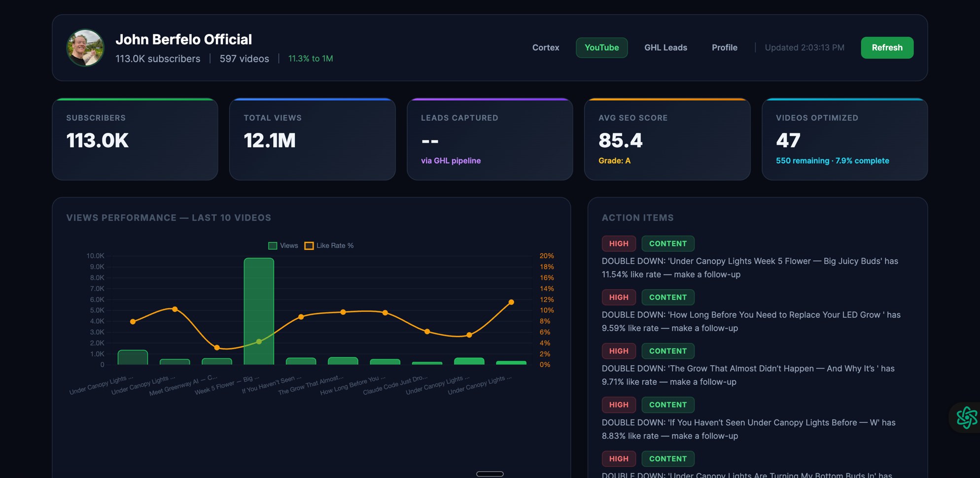980x478 pixels.
Task: Go to the Profile tab
Action: pyautogui.click(x=724, y=48)
